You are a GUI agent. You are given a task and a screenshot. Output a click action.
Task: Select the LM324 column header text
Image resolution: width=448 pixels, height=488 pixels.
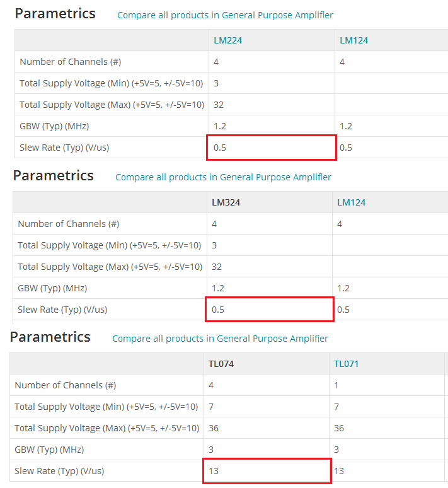click(226, 202)
